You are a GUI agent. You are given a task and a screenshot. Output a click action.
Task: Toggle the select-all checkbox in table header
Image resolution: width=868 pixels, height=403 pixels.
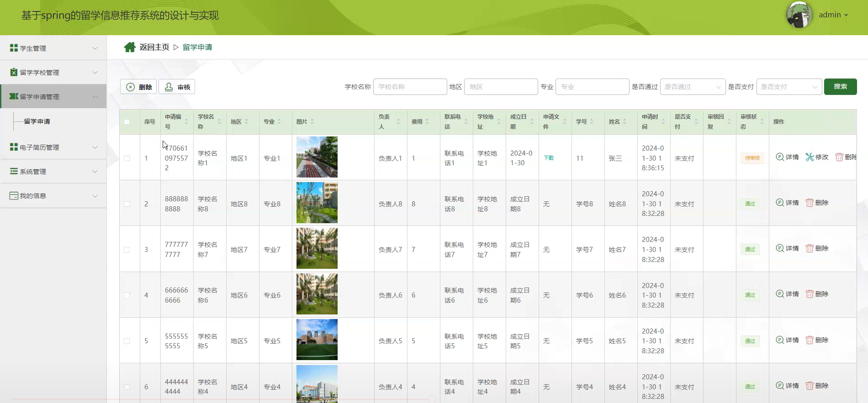click(127, 122)
